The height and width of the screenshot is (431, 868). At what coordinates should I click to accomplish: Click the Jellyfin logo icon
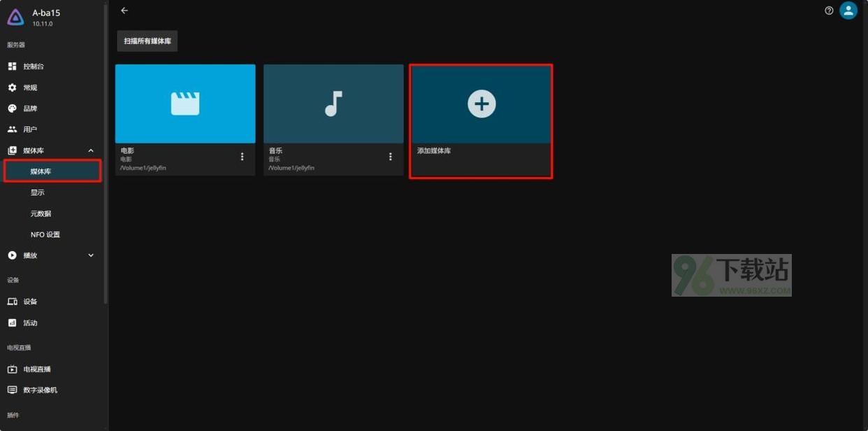[x=15, y=17]
